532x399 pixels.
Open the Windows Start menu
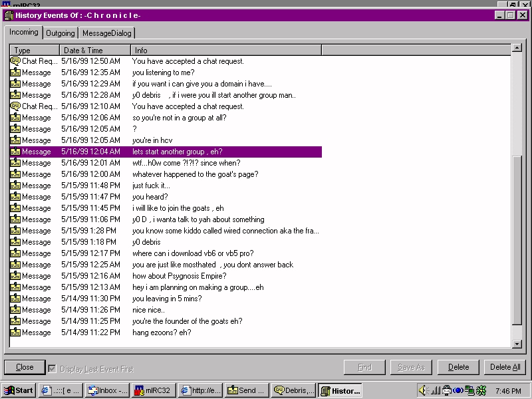point(19,390)
